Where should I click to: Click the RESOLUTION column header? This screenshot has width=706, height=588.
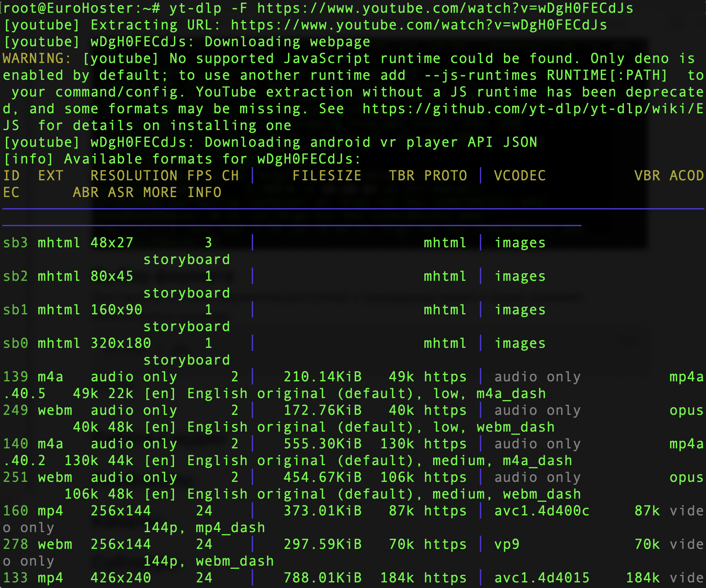(134, 176)
